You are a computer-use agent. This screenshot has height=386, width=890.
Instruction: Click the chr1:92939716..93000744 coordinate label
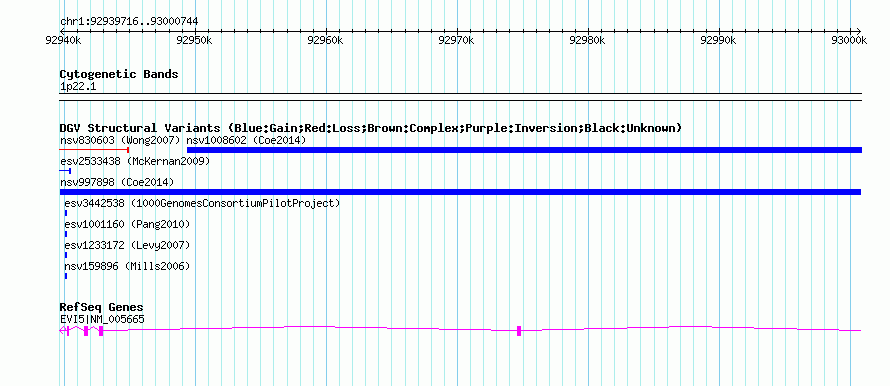pos(129,22)
